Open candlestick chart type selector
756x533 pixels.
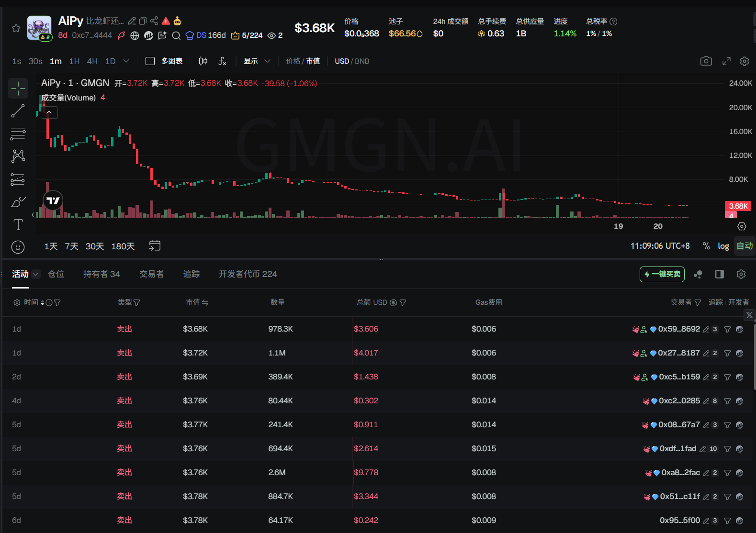tap(203, 61)
